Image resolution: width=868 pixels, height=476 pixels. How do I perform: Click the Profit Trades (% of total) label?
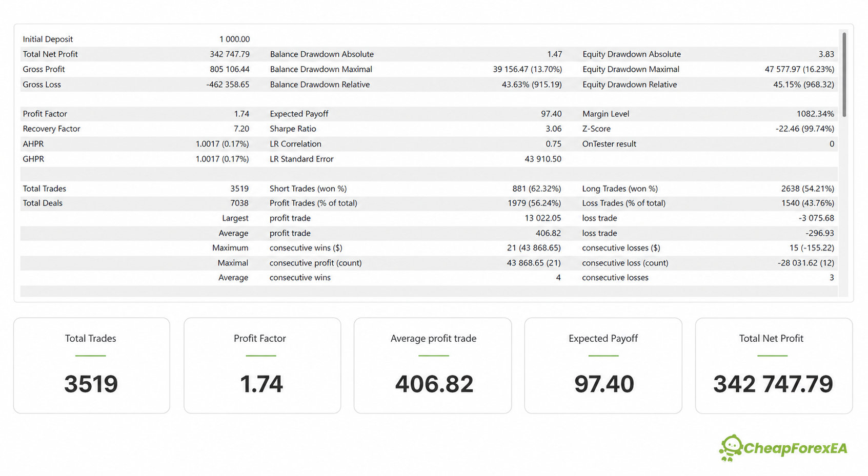(313, 203)
